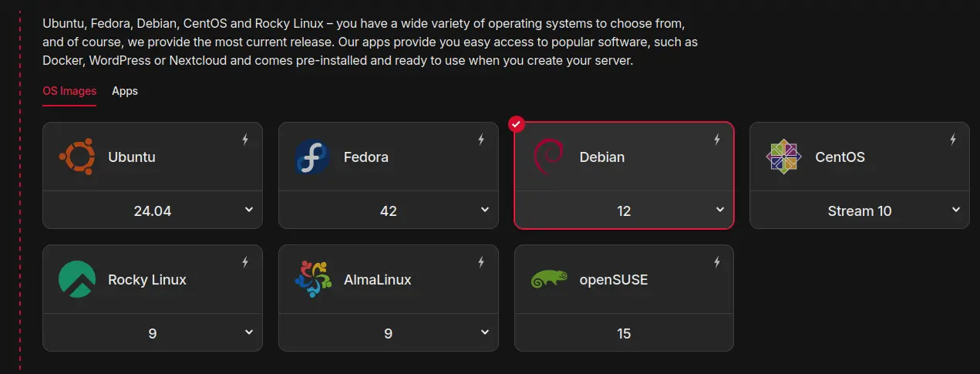The image size is (980, 374).
Task: Open the CentOS Stream 10 version dropdown
Action: tap(860, 210)
